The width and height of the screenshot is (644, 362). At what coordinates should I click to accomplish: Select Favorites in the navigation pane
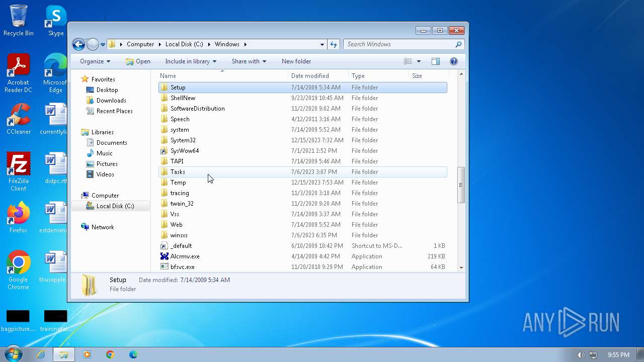click(103, 79)
